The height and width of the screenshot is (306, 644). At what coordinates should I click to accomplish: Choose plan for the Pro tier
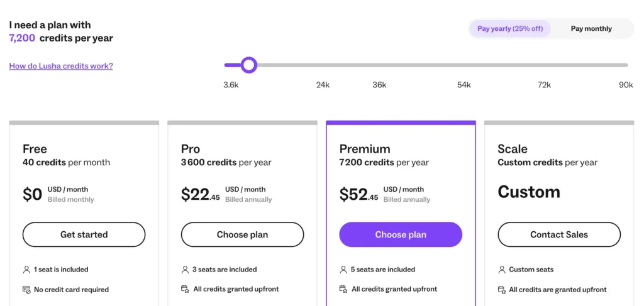click(x=242, y=234)
